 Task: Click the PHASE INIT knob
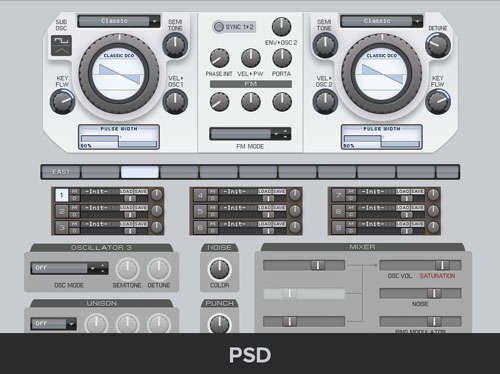tap(219, 58)
